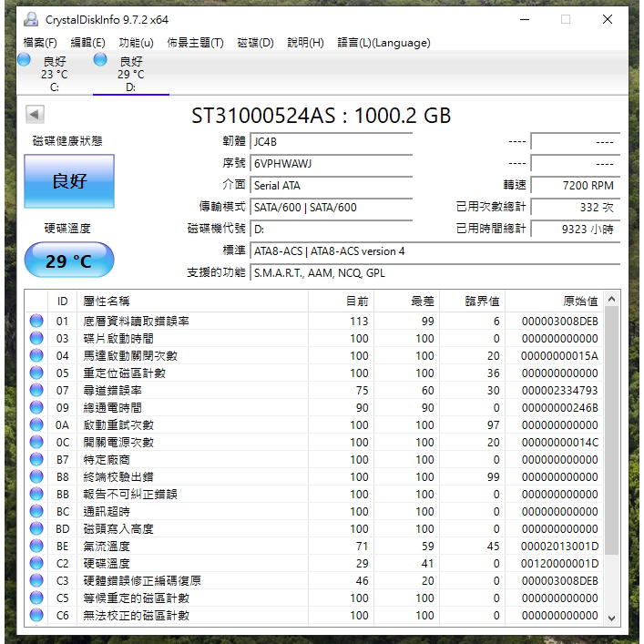Viewport: 644px width, 644px height.
Task: Click status orb for attribute C2
Action: coord(36,563)
